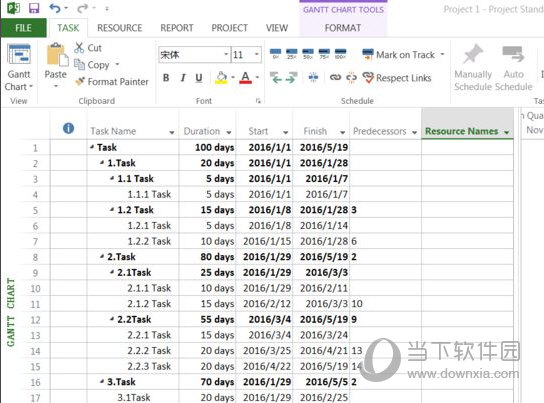Click the Indicators info column header
Viewport: 544px width, 403px height.
point(68,128)
